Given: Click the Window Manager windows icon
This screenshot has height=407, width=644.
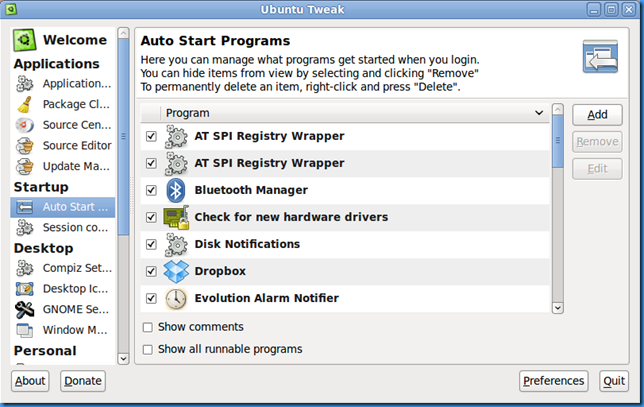Looking at the screenshot, I should [x=25, y=330].
